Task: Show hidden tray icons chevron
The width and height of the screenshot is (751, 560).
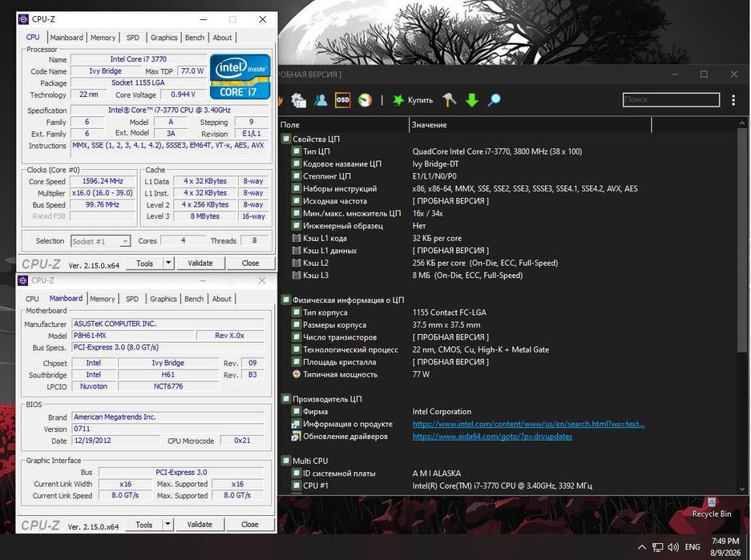Action: tap(642, 547)
